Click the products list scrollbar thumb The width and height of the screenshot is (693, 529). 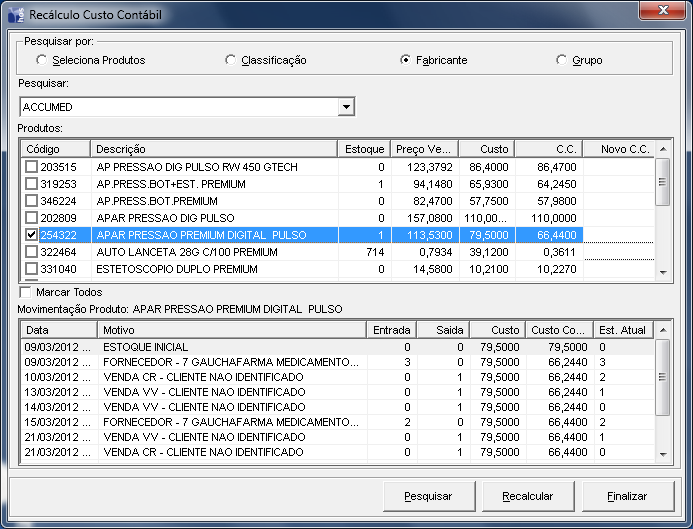(663, 182)
